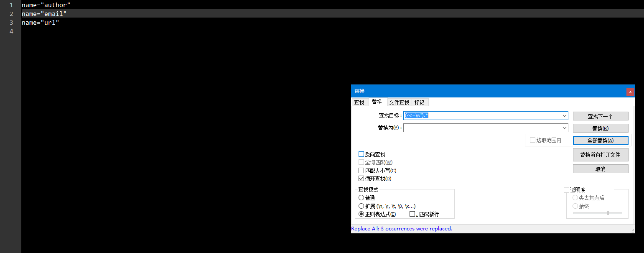
Task: Click the 替换(R) button
Action: coord(601,128)
